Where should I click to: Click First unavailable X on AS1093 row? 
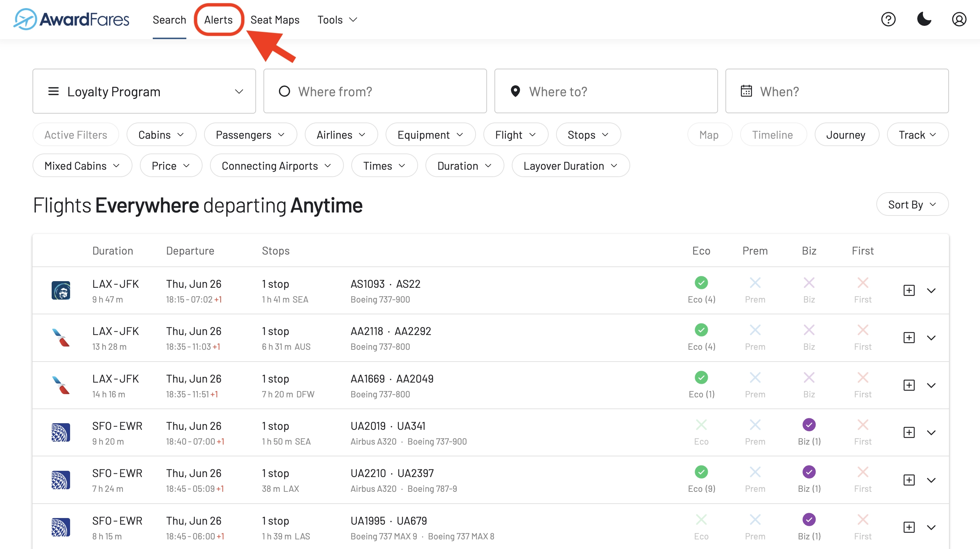click(862, 283)
